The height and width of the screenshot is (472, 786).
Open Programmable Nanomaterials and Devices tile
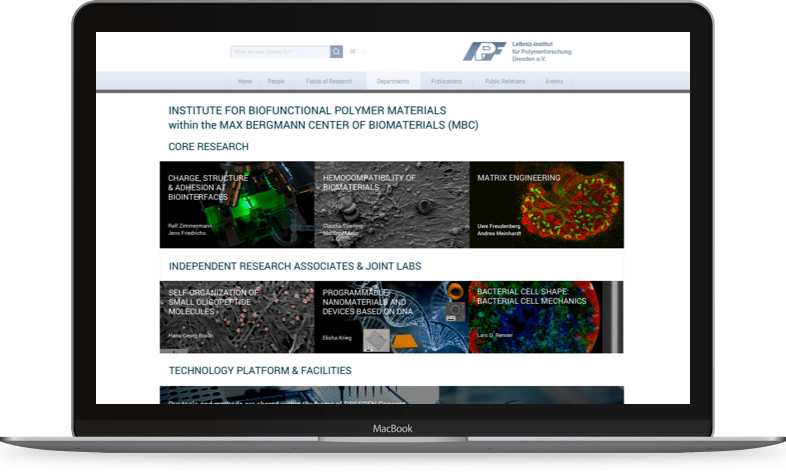click(391, 317)
